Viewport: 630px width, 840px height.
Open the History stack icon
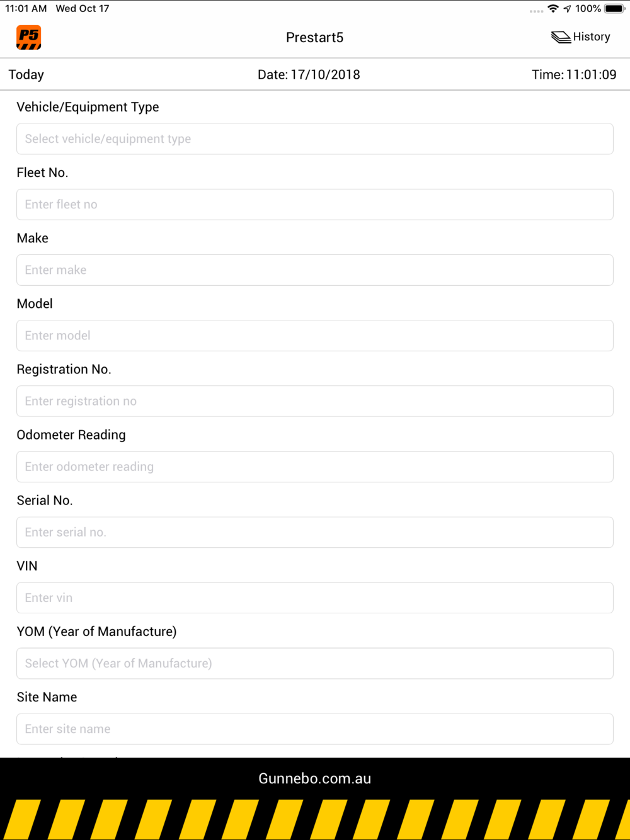point(561,37)
